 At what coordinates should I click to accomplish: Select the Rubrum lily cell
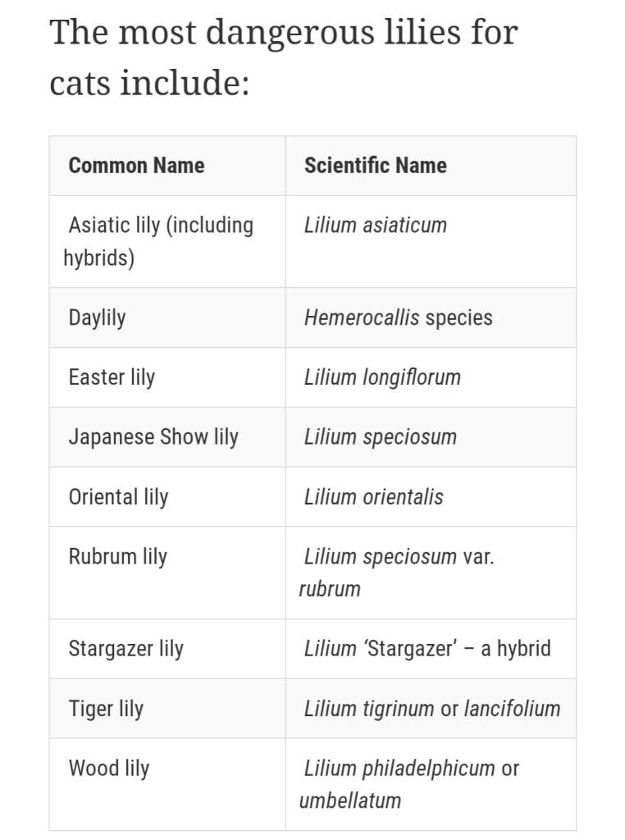(117, 557)
